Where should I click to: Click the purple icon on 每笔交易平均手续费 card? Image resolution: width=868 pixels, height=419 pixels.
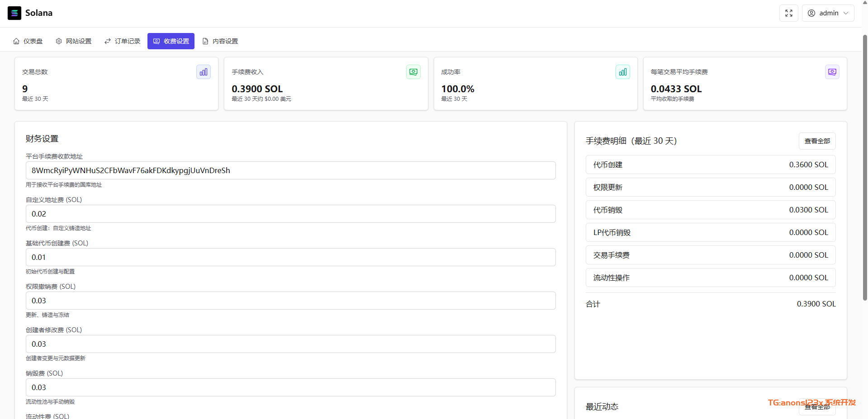tap(832, 72)
